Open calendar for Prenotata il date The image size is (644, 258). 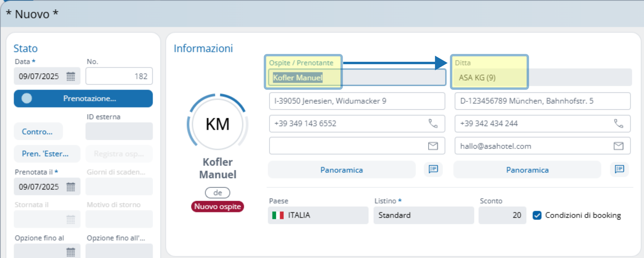click(71, 187)
